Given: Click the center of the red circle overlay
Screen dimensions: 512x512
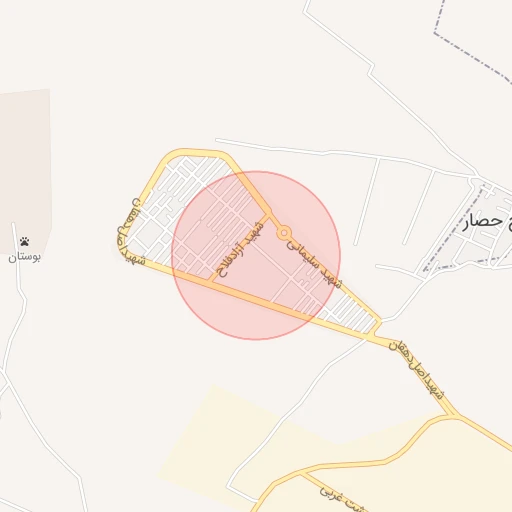Looking at the screenshot, I should click(256, 255).
